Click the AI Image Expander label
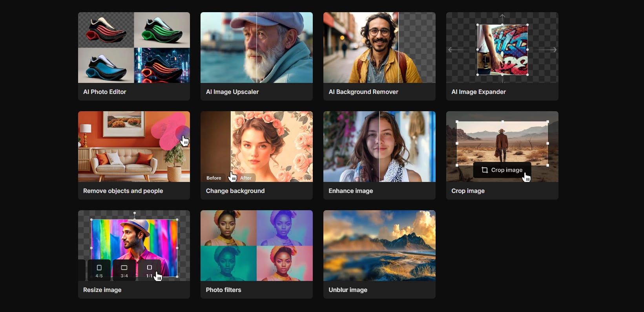 pyautogui.click(x=479, y=92)
